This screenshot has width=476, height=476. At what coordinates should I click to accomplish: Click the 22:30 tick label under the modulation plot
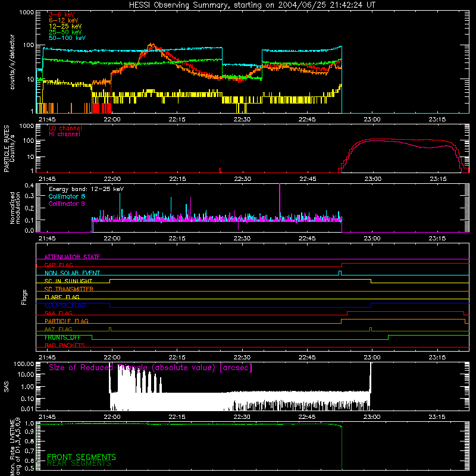(x=242, y=239)
